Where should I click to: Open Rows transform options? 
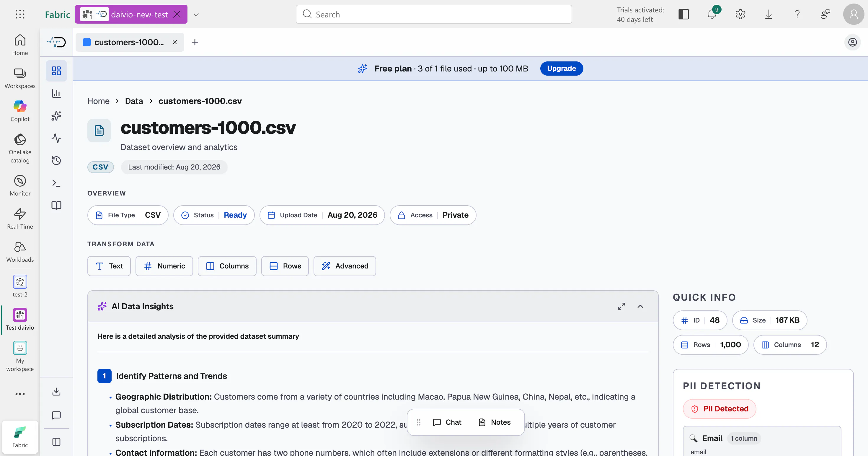pos(285,266)
